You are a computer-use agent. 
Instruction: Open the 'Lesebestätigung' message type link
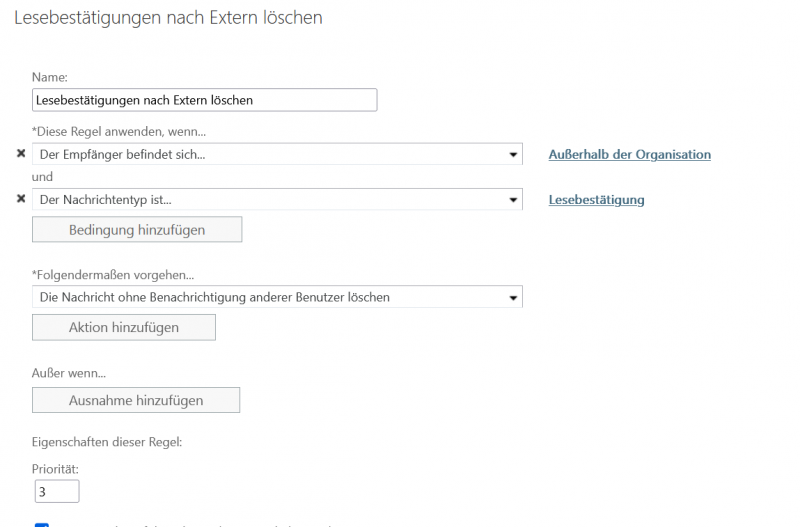click(x=596, y=200)
